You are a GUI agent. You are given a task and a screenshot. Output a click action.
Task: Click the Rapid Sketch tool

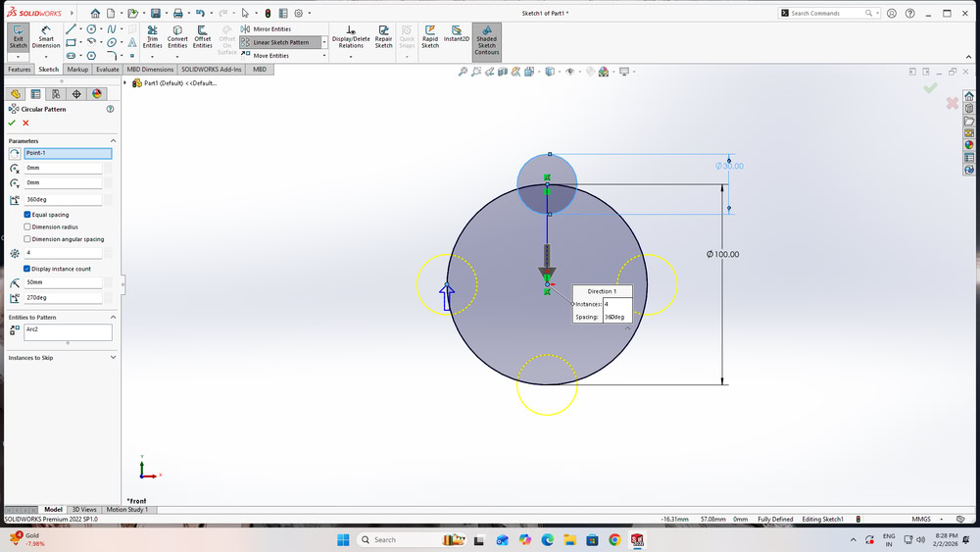[430, 37]
